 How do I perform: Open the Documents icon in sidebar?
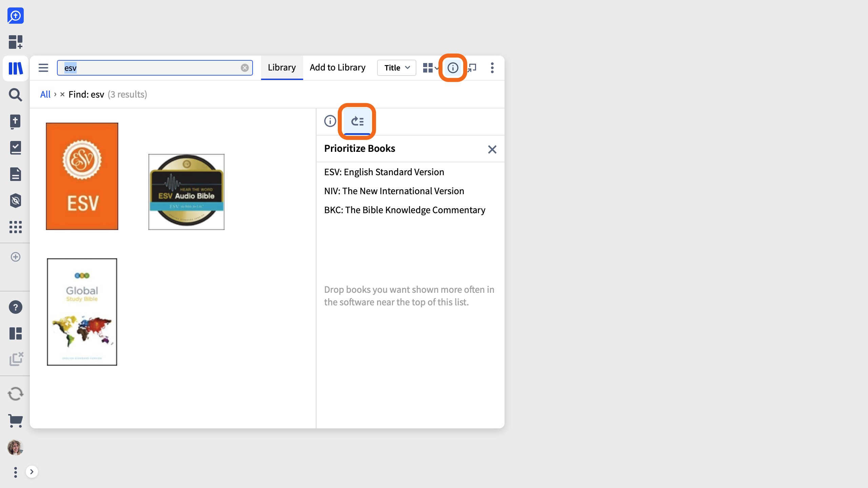coord(16,174)
